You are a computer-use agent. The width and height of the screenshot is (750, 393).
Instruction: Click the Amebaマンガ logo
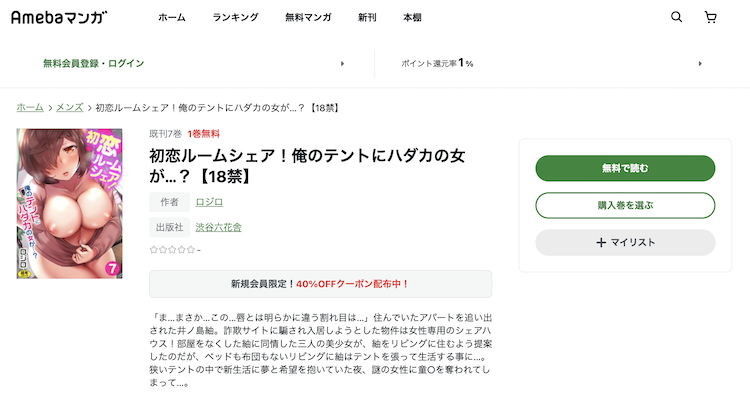[59, 18]
